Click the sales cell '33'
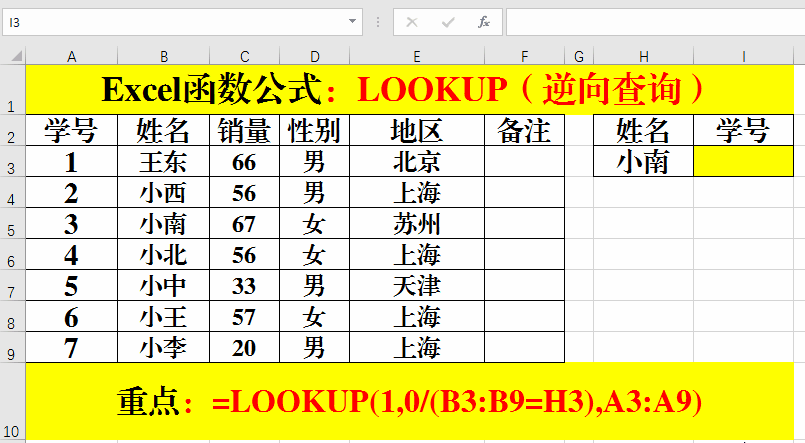This screenshot has width=805, height=443. point(244,285)
